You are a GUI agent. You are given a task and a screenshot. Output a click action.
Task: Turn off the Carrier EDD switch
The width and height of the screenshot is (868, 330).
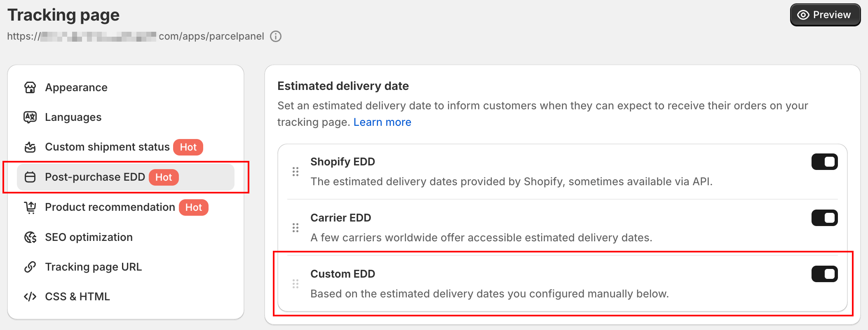click(824, 218)
